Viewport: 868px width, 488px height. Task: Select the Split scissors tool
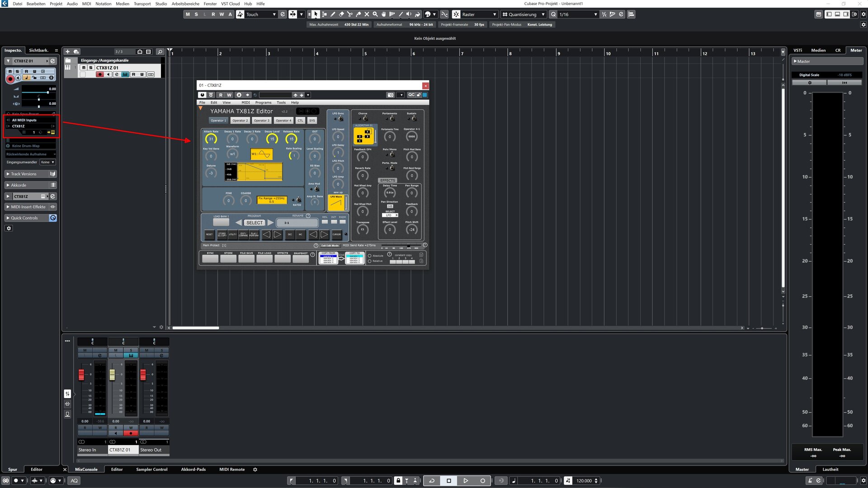(x=350, y=14)
